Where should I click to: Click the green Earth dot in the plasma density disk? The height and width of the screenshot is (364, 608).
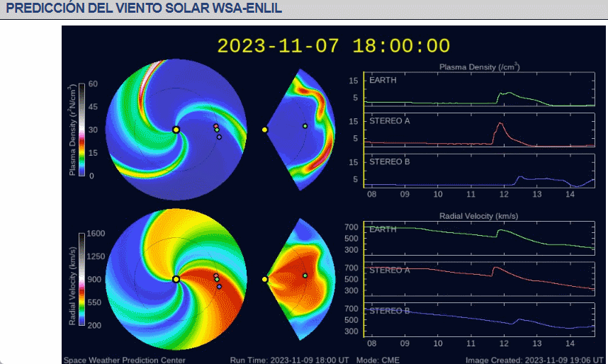[217, 130]
